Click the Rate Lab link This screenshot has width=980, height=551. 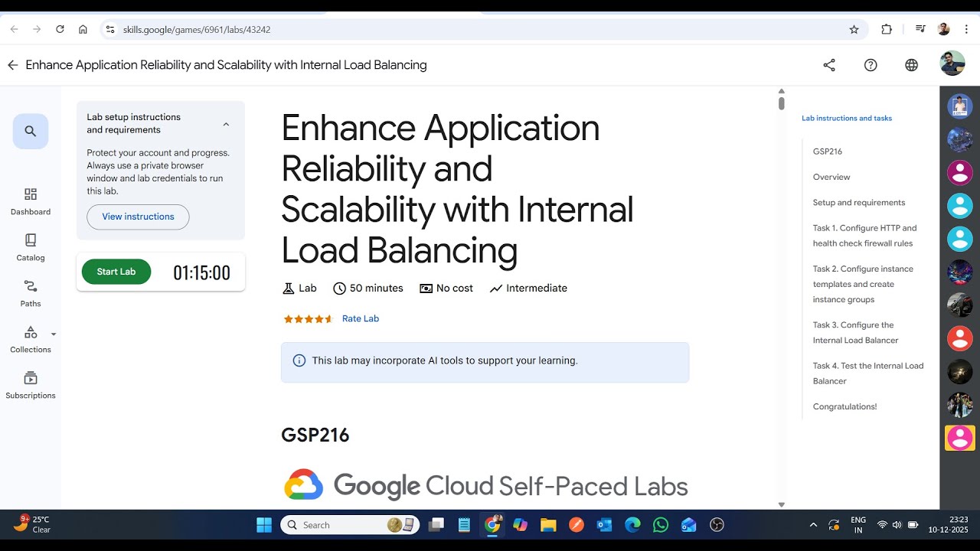361,318
